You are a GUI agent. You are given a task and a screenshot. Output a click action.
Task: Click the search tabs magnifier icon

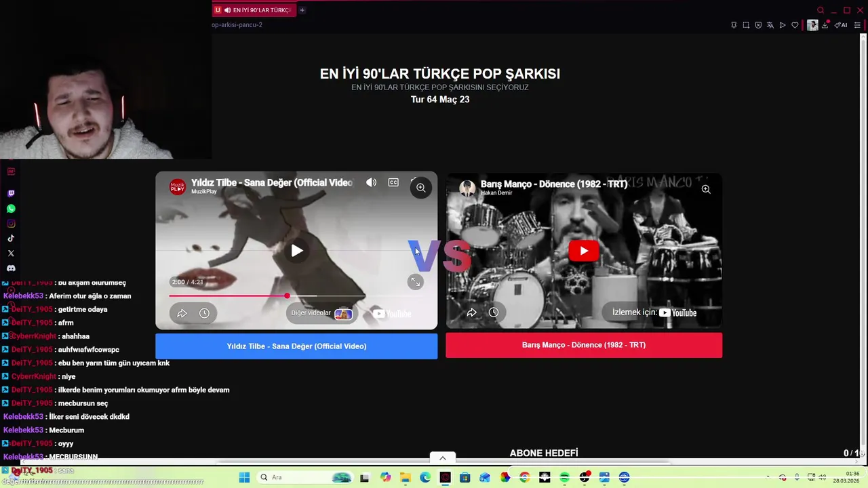pyautogui.click(x=821, y=10)
